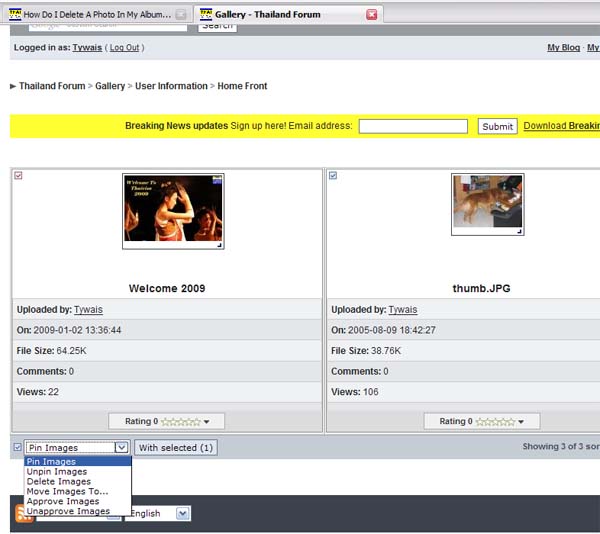Click the Showing 3 of 3 status text
Image resolution: width=600 pixels, height=534 pixels.
(x=561, y=446)
